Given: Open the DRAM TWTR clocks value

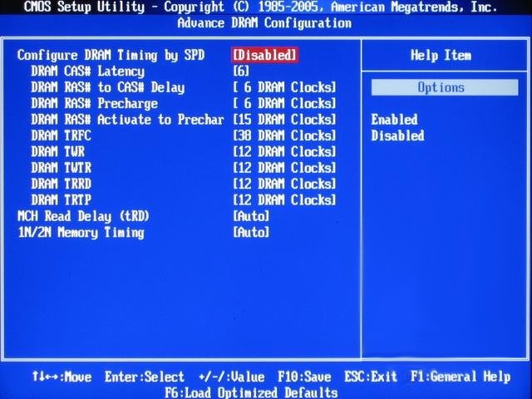Looking at the screenshot, I should (284, 168).
